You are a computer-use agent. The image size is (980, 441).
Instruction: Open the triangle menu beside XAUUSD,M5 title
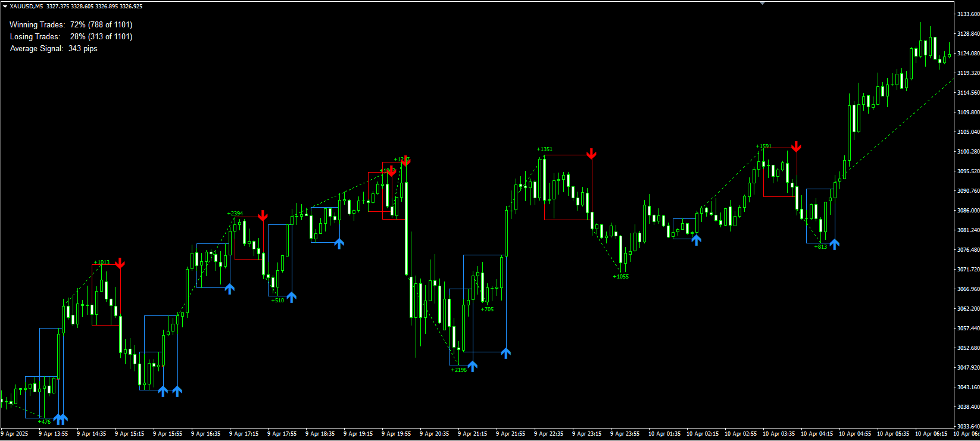point(5,6)
